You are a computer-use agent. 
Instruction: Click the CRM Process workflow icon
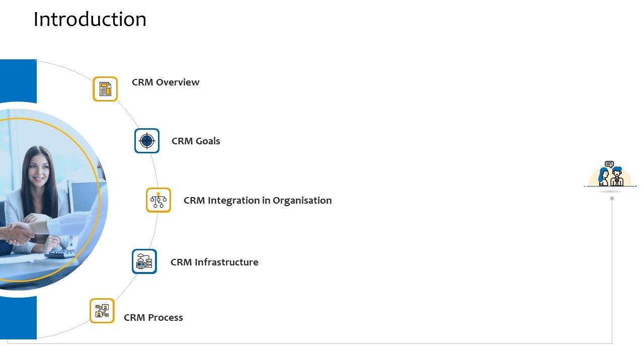[x=102, y=311]
